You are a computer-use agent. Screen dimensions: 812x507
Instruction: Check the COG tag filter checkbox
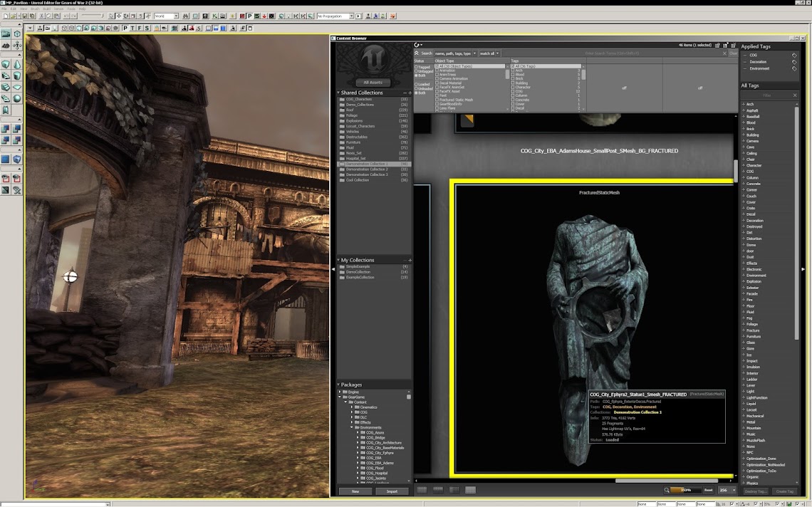pyautogui.click(x=513, y=91)
